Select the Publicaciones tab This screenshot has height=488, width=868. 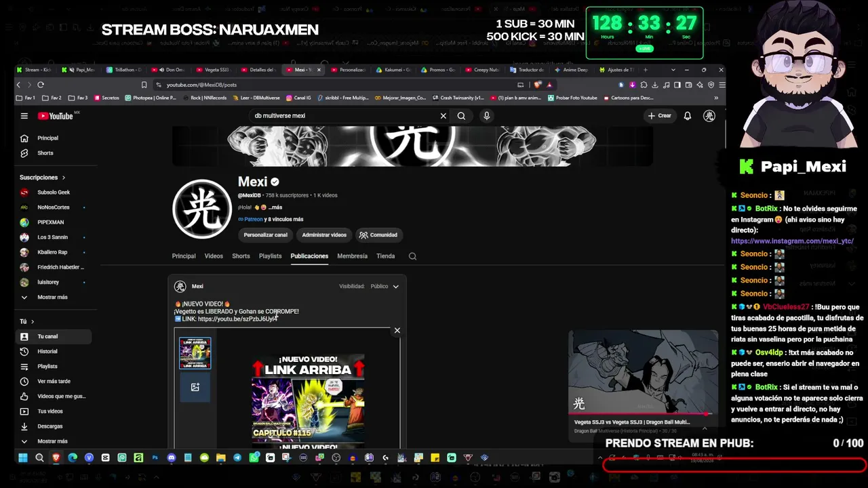pos(309,256)
